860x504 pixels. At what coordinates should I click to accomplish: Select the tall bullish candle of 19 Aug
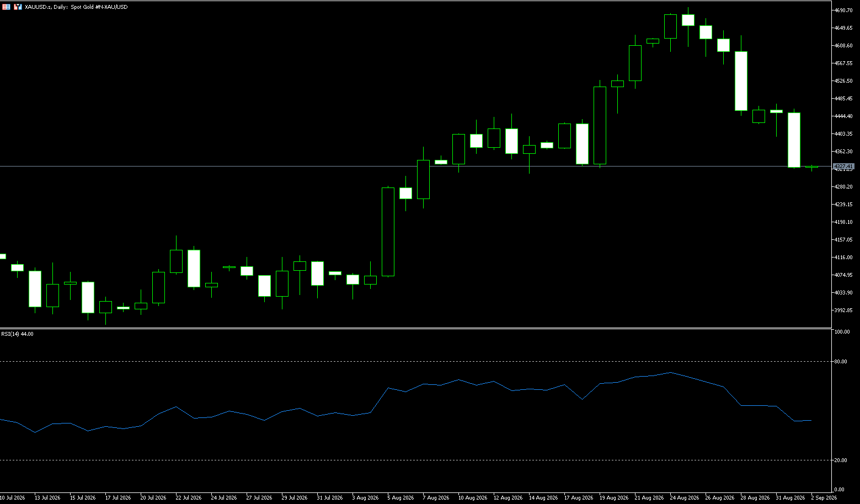tap(600, 125)
